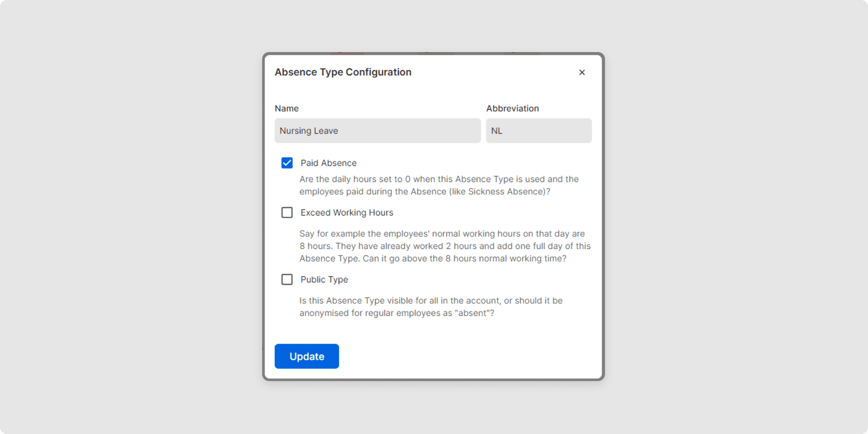The width and height of the screenshot is (868, 434).
Task: Click the Public Type label text
Action: coord(324,279)
